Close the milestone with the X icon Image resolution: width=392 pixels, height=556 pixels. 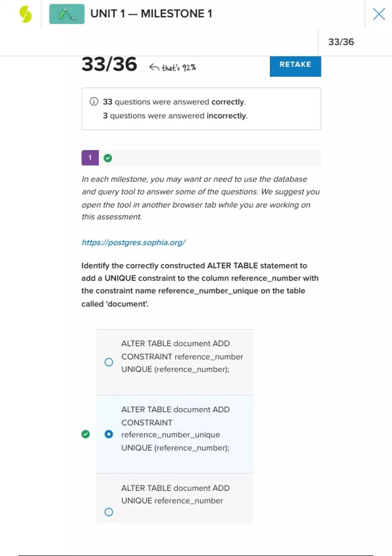click(379, 14)
